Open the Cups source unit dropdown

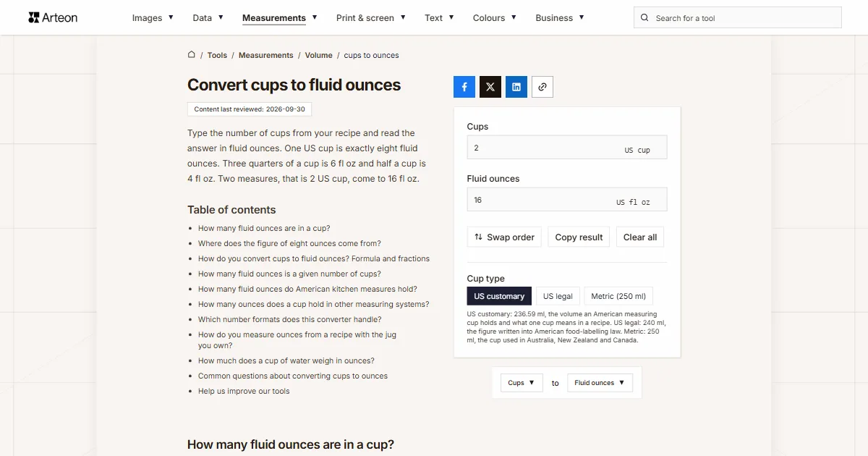tap(522, 383)
